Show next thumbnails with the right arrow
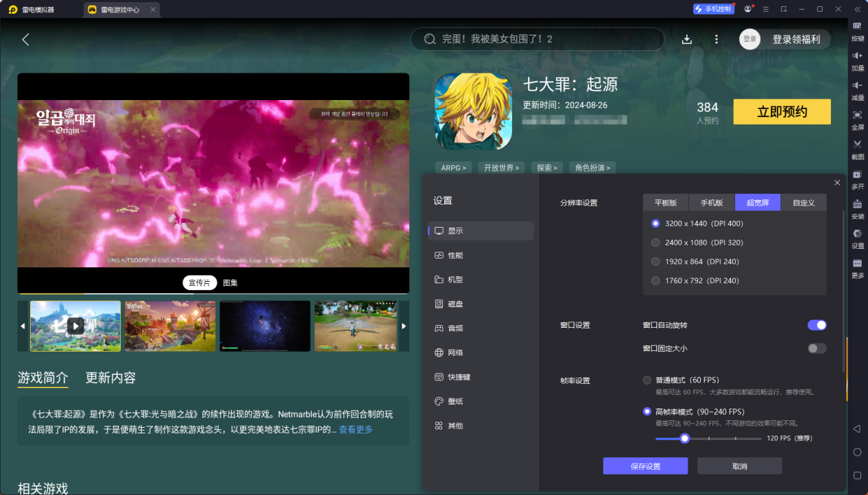The image size is (868, 495). point(404,326)
